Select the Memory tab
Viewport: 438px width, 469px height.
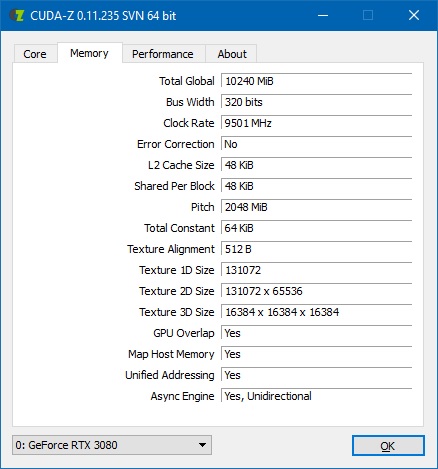(90, 53)
